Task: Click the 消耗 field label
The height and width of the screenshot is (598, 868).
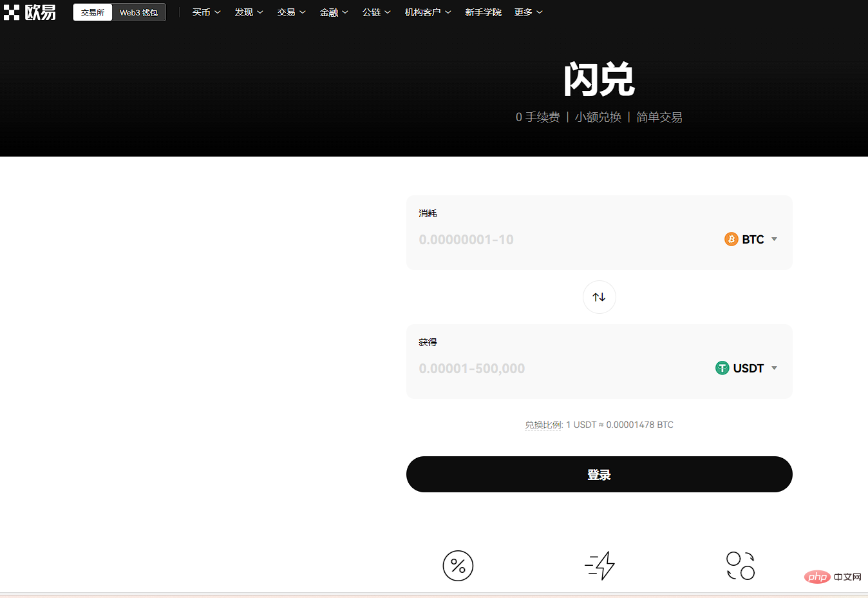Action: click(x=428, y=213)
